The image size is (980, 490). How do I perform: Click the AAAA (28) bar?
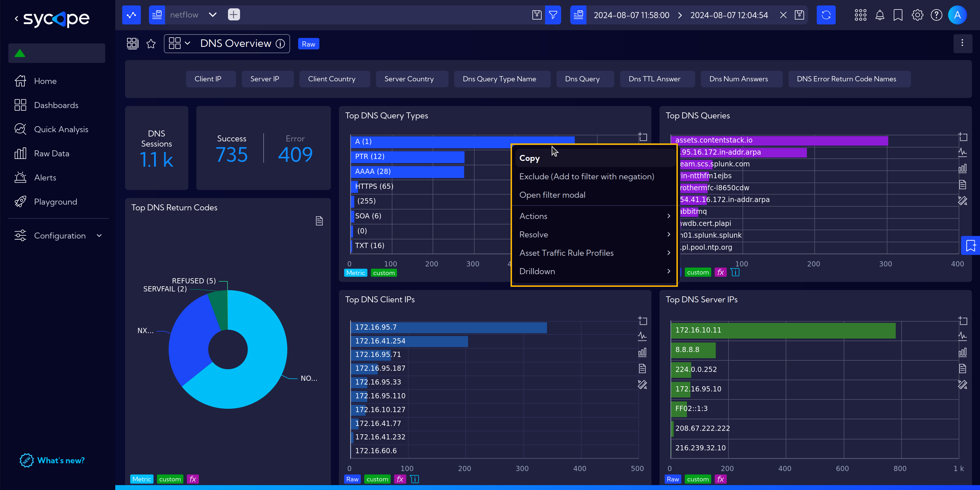(407, 172)
